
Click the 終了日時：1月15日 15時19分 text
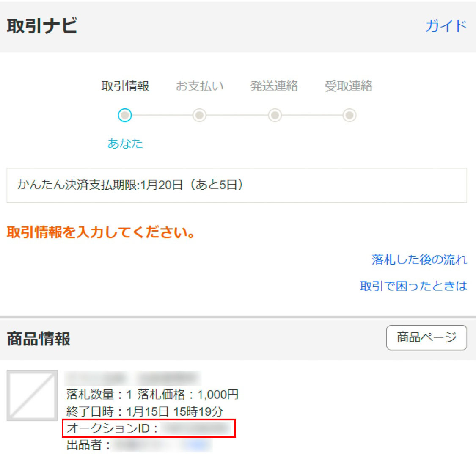(x=145, y=411)
